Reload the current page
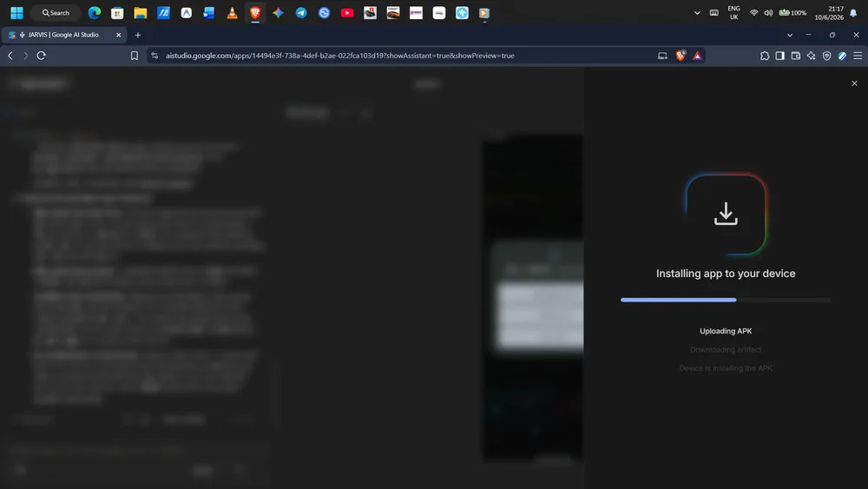 tap(41, 56)
